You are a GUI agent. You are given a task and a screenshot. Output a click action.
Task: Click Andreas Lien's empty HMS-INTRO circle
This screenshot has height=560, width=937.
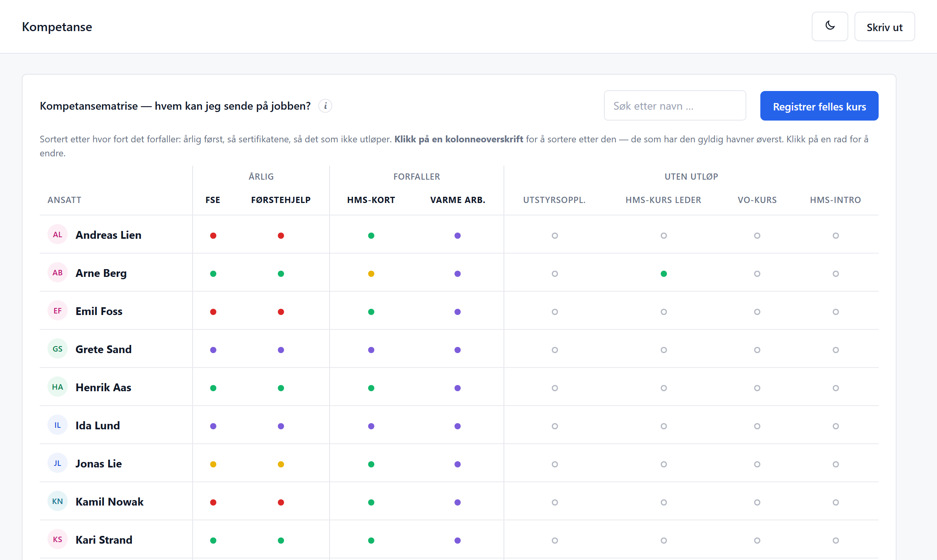coord(836,236)
